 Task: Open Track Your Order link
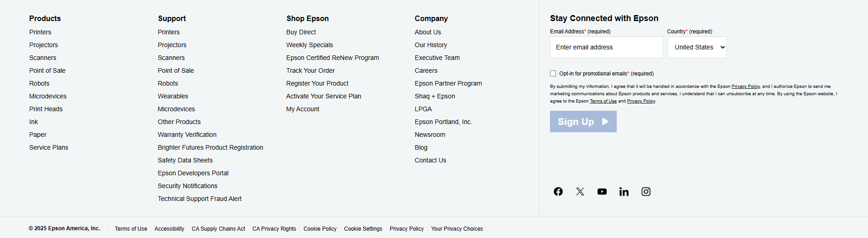[310, 70]
